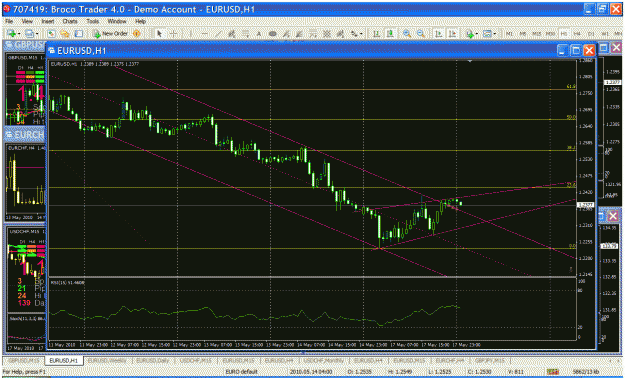The height and width of the screenshot is (378, 625).
Task: Expand the New Chart dropdown arrow
Action: point(19,34)
